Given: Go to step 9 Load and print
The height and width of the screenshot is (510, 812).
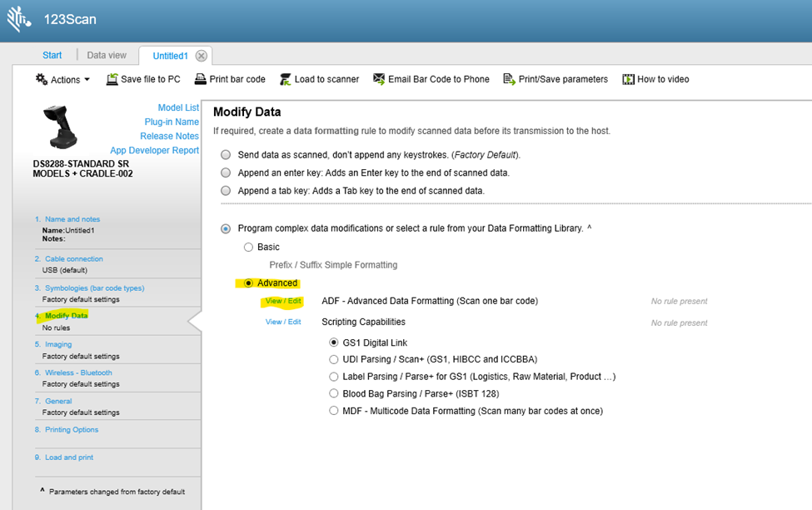Looking at the screenshot, I should (69, 457).
